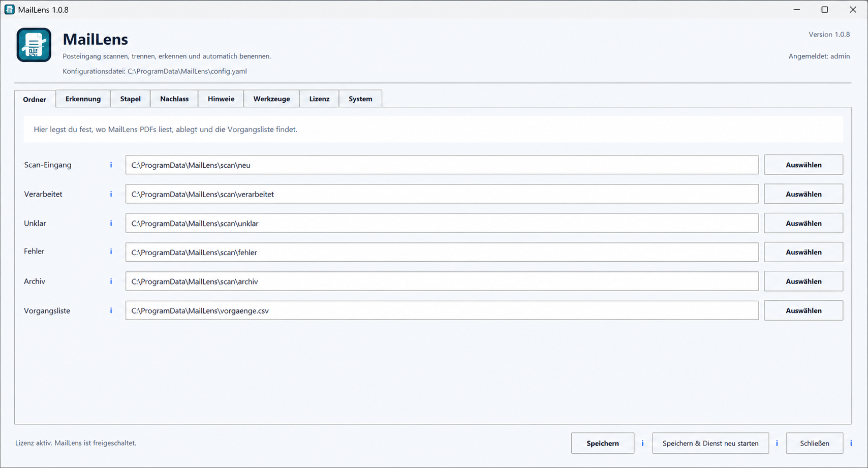868x468 pixels.
Task: Click the 'Version 1.0.8' label in the header
Action: point(829,35)
